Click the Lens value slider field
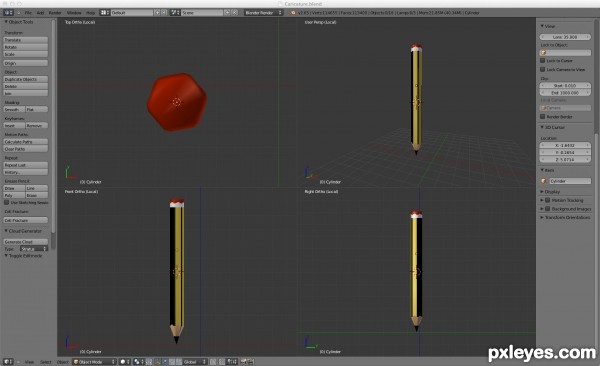This screenshot has width=600, height=366. 565,37
